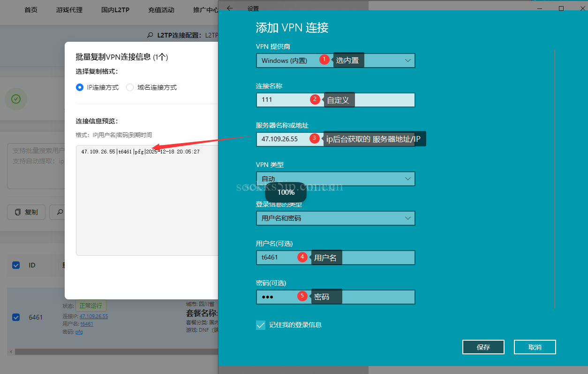Screen dimensions: 588x374
Task: Open the connection IP link 47.109.26.55
Action: click(x=94, y=316)
